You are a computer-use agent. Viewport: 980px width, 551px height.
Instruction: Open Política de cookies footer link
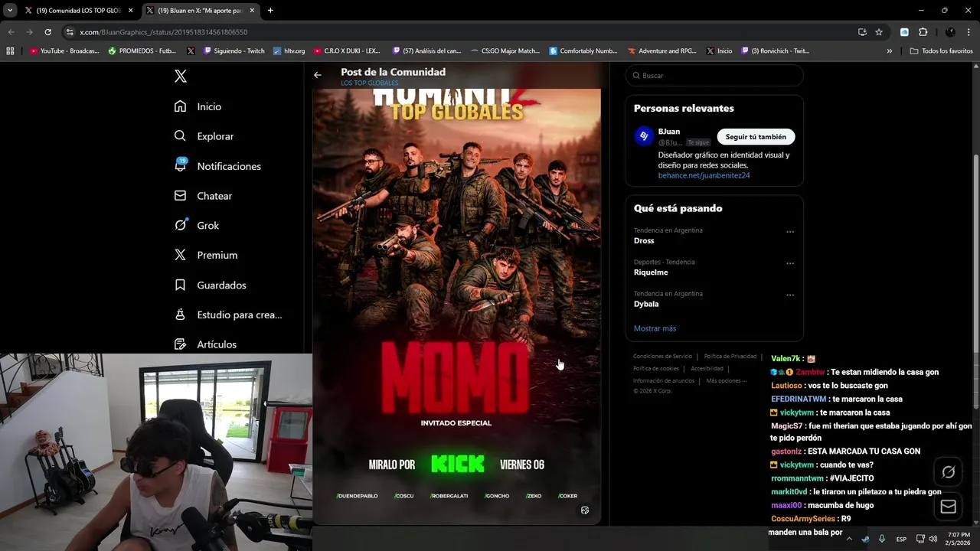pos(656,368)
